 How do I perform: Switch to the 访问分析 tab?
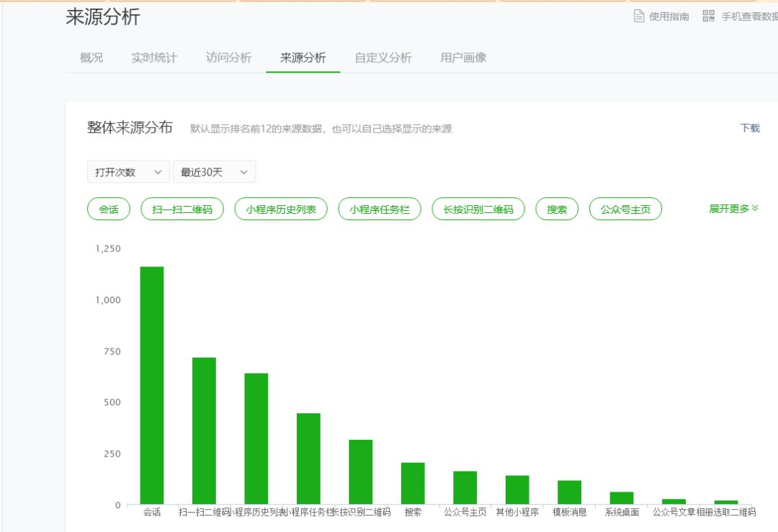click(x=228, y=58)
